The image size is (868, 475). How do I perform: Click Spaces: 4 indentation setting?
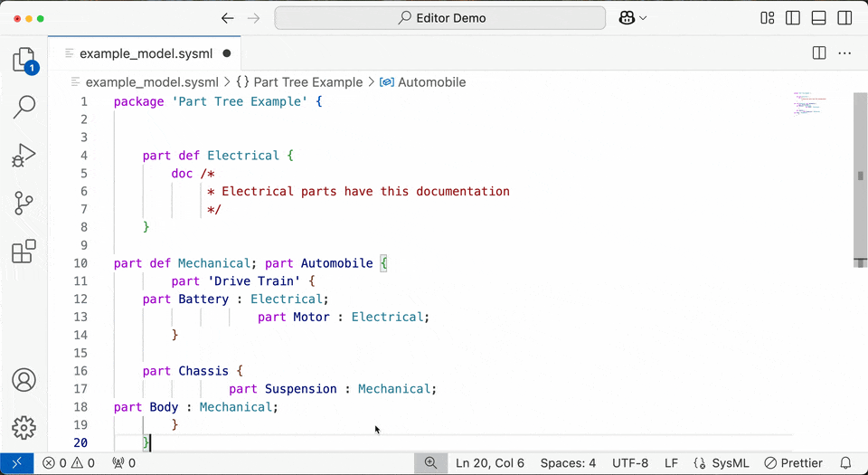568,463
